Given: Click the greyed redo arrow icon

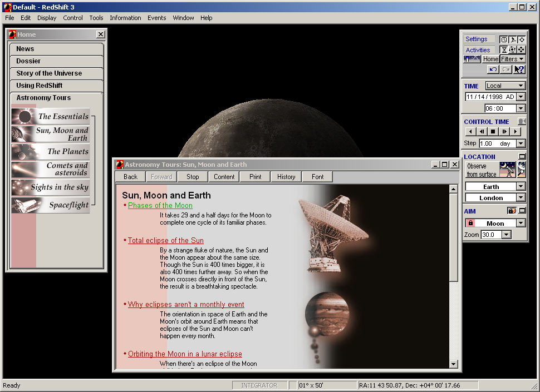Looking at the screenshot, I should click(505, 70).
